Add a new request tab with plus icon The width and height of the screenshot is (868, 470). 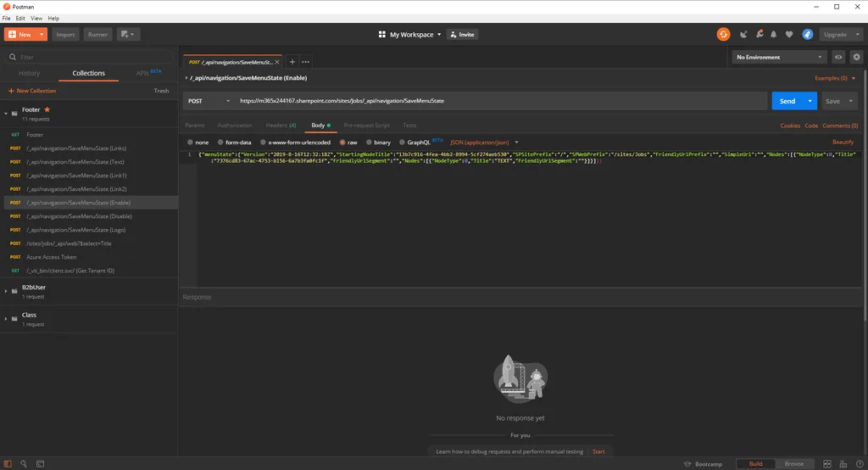click(292, 62)
